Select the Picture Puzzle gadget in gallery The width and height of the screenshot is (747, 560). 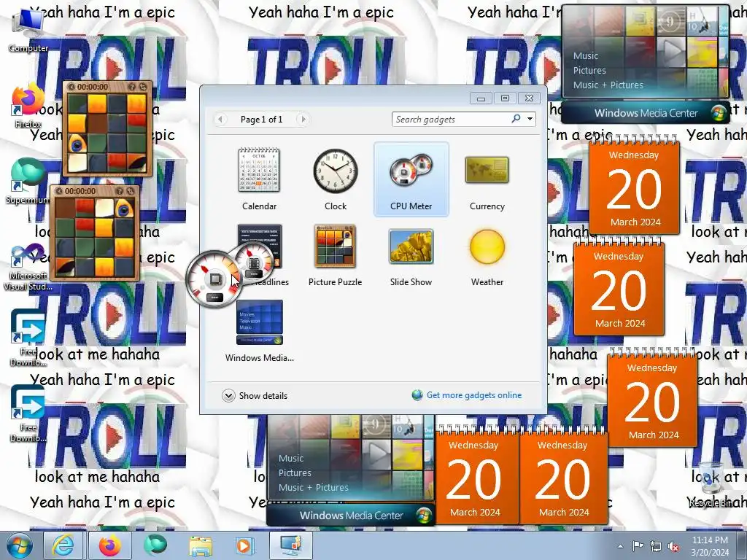pyautogui.click(x=335, y=255)
